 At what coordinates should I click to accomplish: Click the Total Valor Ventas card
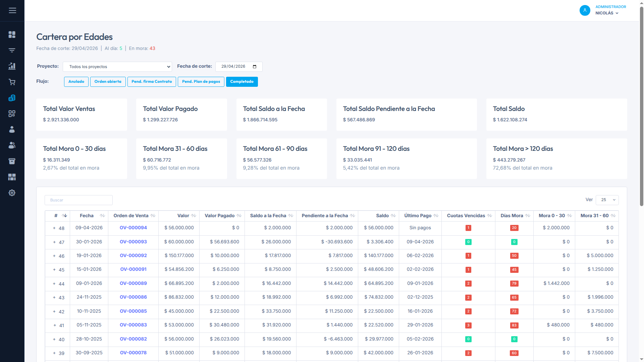[82, 115]
